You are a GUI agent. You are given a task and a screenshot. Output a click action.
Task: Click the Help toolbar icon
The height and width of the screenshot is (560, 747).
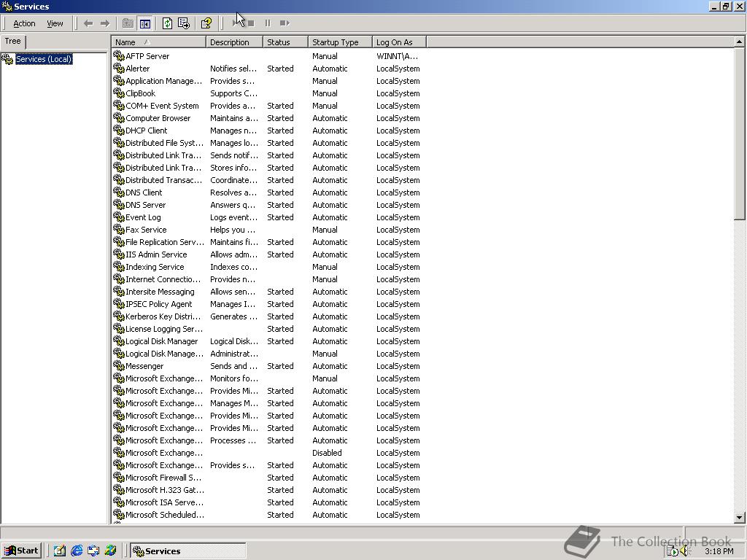pyautogui.click(x=206, y=23)
